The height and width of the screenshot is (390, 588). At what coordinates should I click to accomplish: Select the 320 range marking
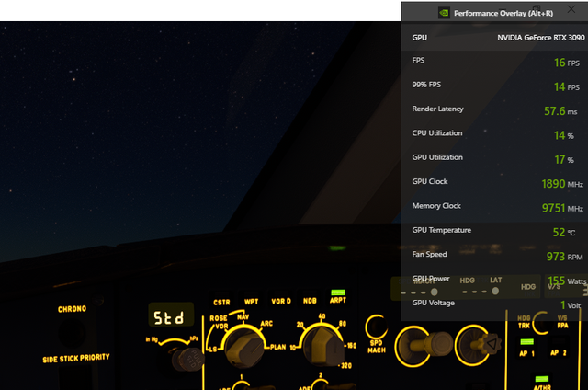click(345, 365)
